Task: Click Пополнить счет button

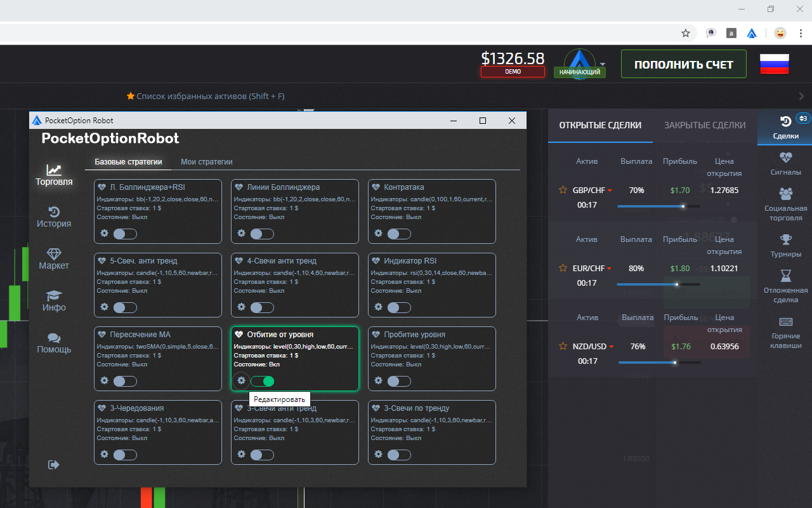Action: pos(684,64)
